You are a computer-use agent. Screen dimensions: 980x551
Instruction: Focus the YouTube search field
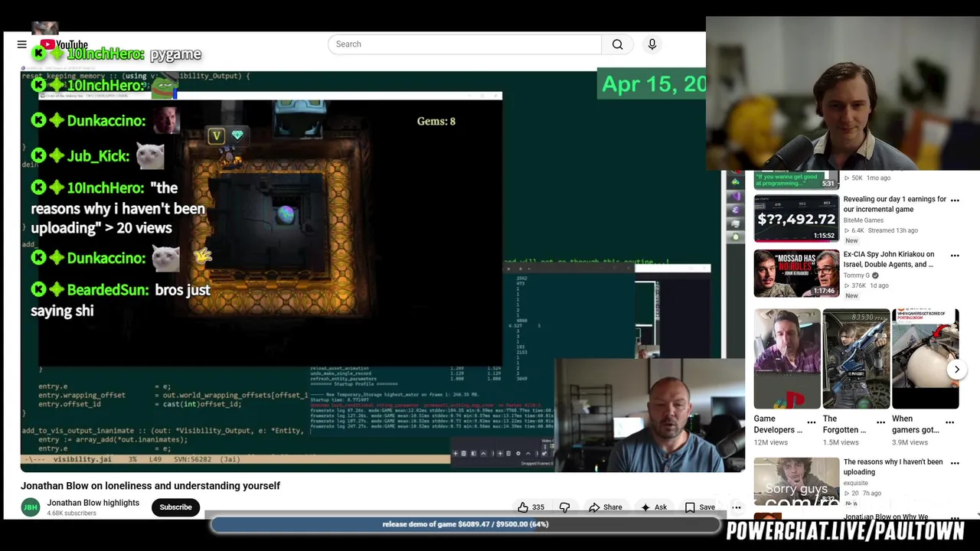[465, 44]
